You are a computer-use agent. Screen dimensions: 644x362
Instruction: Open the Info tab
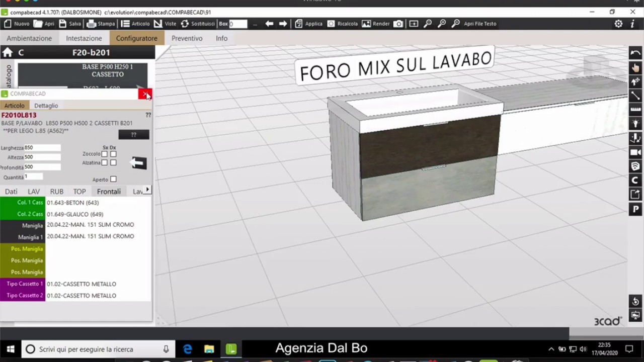point(222,38)
